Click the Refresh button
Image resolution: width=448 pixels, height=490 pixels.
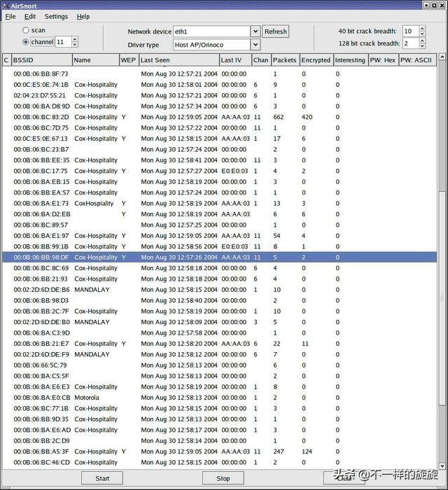pyautogui.click(x=275, y=31)
